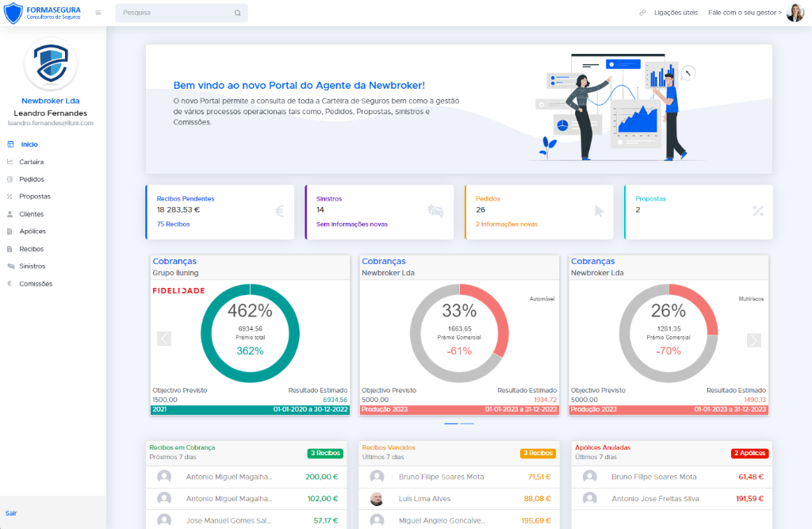Show previous Cobranças carousel slide

click(x=164, y=339)
